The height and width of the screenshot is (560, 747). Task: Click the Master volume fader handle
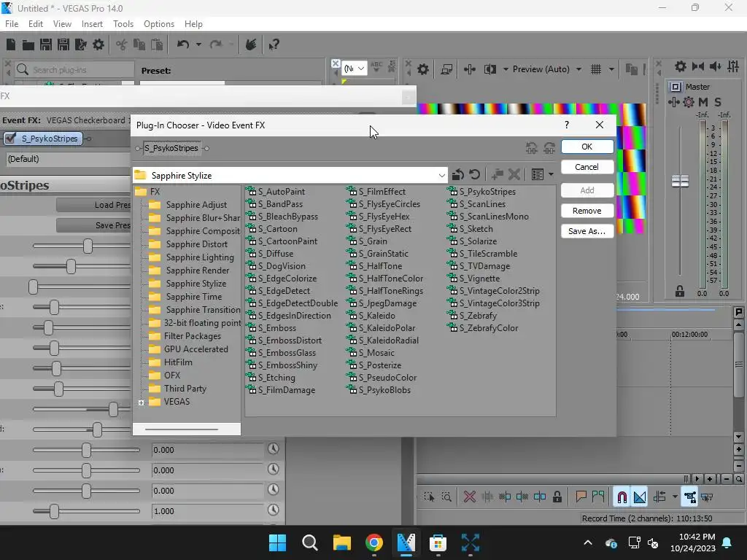point(680,181)
